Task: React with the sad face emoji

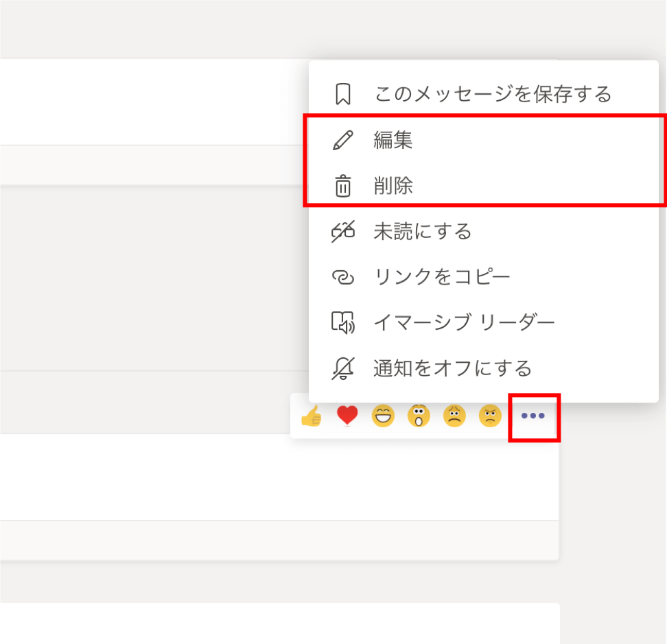Action: pos(454,416)
